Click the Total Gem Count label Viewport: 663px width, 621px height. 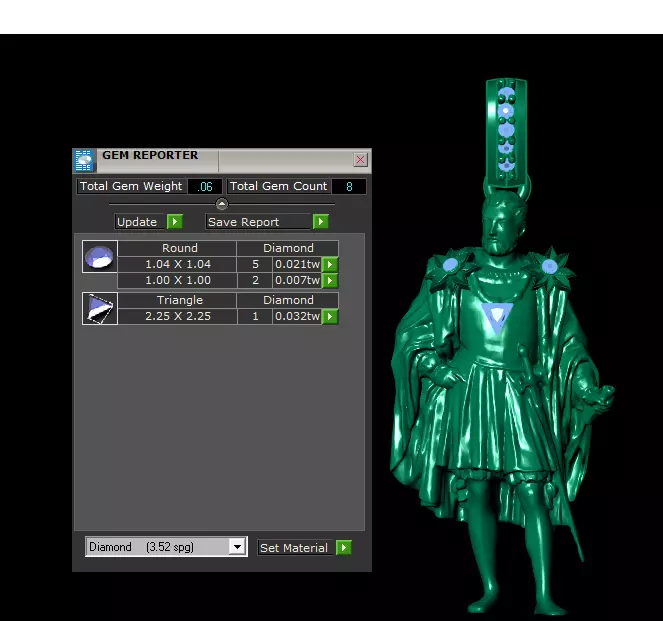click(279, 186)
